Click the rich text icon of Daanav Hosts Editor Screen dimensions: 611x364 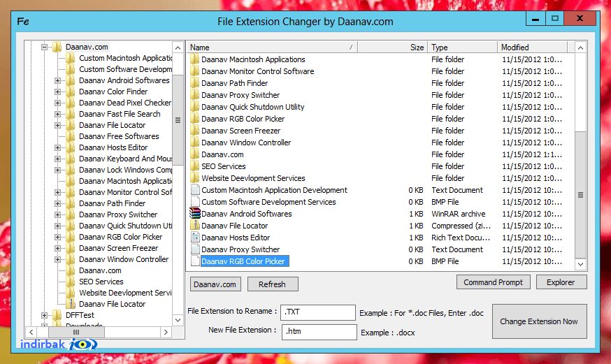[195, 238]
